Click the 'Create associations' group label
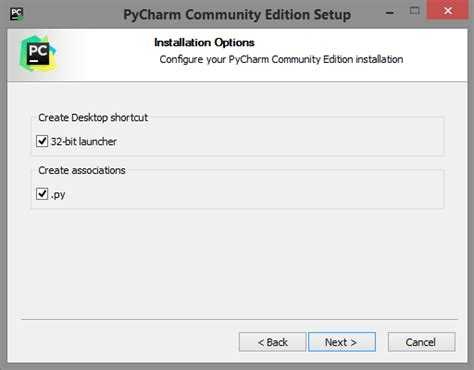This screenshot has width=474, height=370. pos(82,170)
